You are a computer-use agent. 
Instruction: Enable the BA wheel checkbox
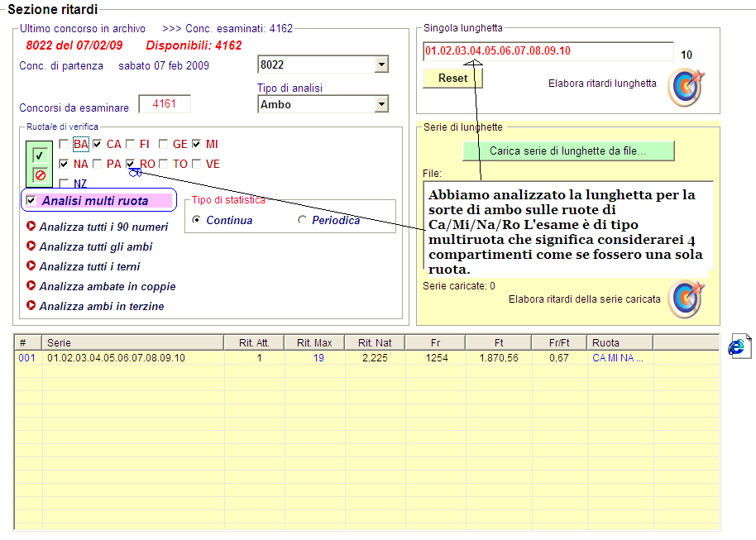pos(65,144)
